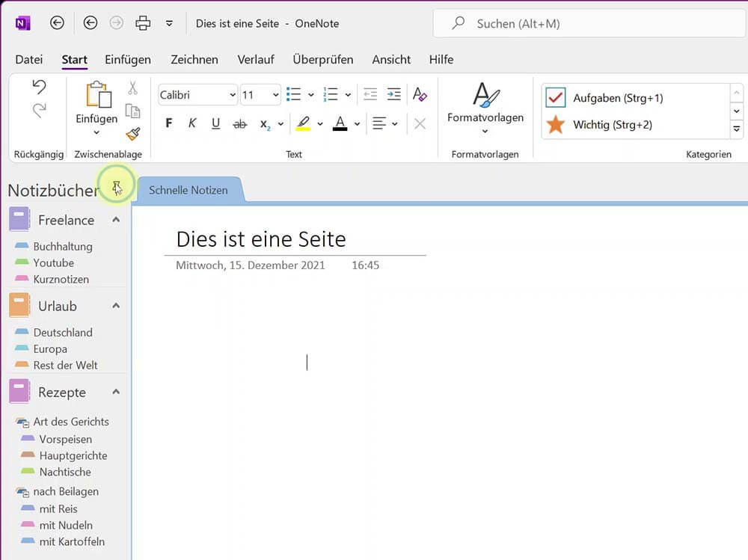Click the print page icon
Image resolution: width=748 pixels, height=560 pixels.
[x=143, y=23]
